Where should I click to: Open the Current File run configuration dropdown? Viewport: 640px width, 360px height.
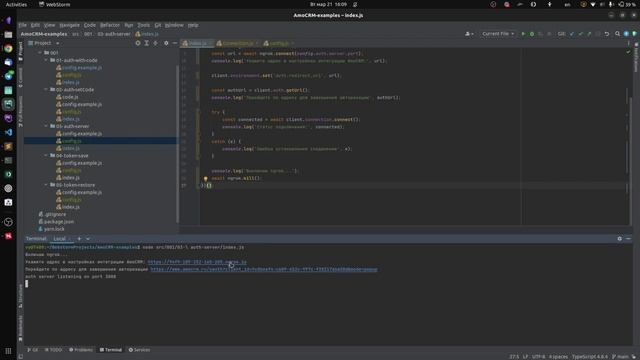(498, 34)
